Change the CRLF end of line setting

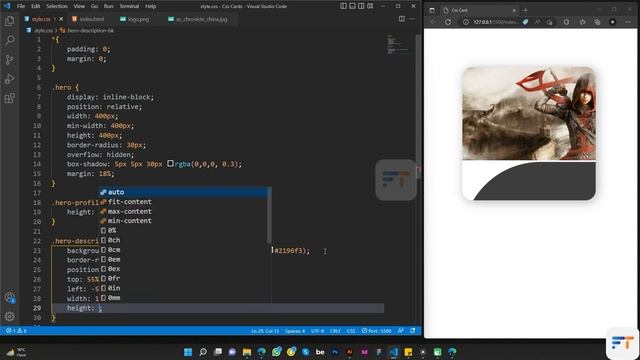(335, 331)
